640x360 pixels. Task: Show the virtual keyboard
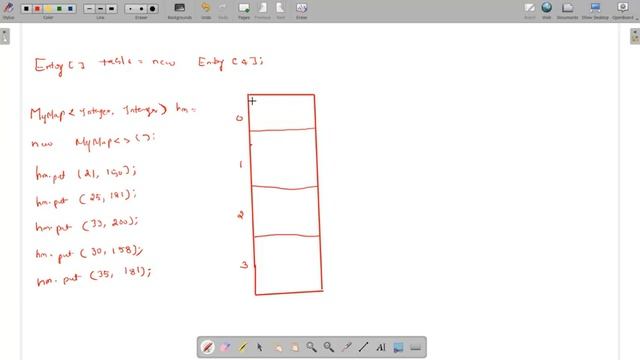coord(416,347)
